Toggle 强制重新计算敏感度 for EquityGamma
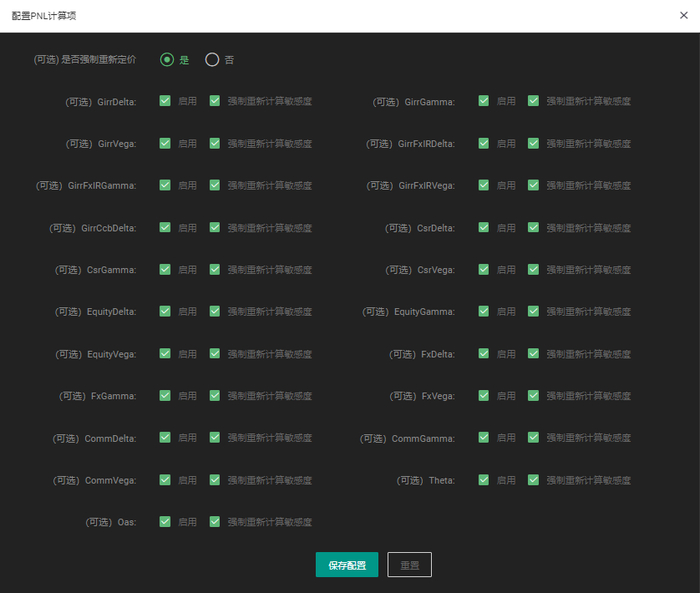This screenshot has height=593, width=700. point(533,311)
